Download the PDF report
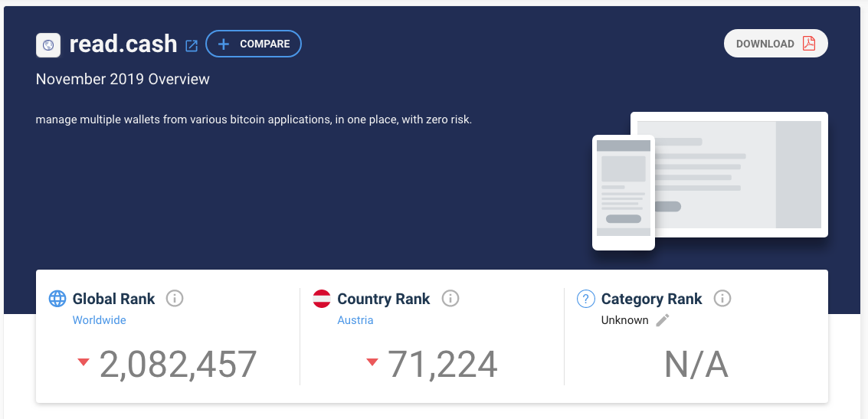This screenshot has width=868, height=419. tap(775, 43)
